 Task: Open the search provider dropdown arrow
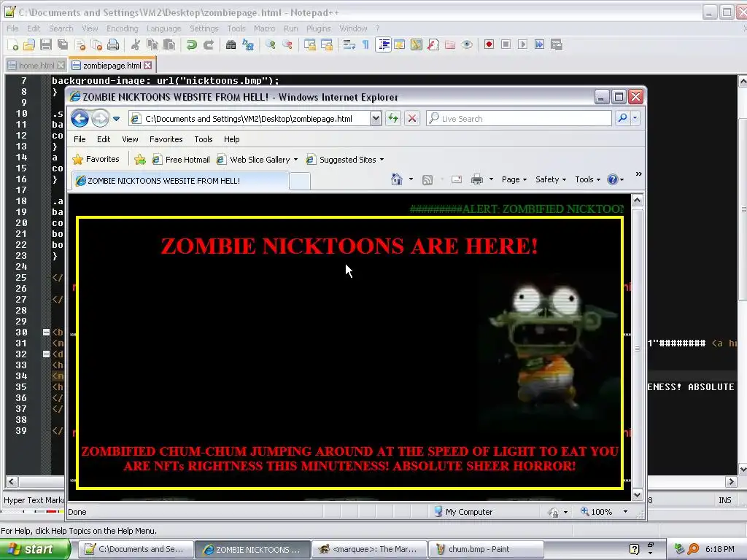pyautogui.click(x=635, y=117)
